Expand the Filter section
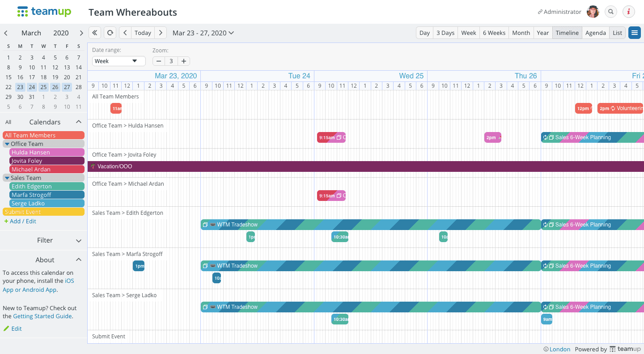This screenshot has width=644, height=354. [x=79, y=241]
